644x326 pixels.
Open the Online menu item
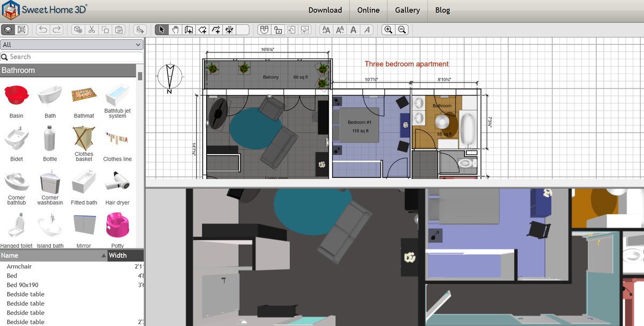point(368,10)
